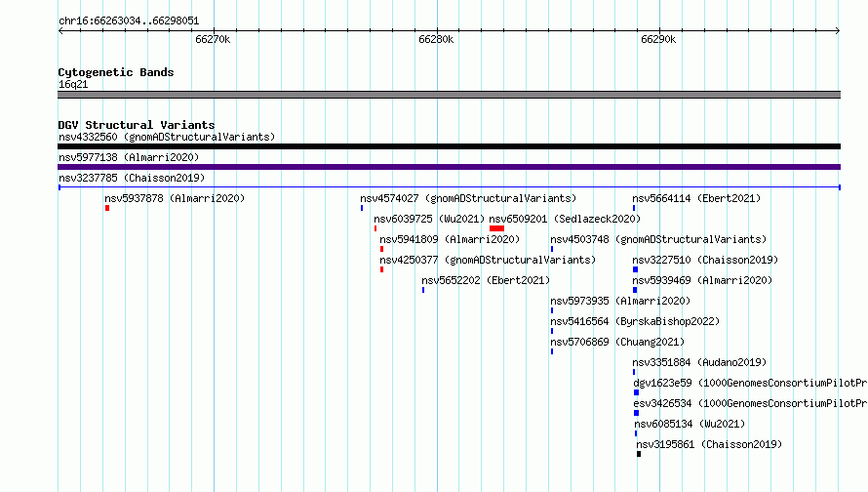Image resolution: width=868 pixels, height=492 pixels.
Task: Open the dgv1623e59 1000Genomes label
Action: click(x=750, y=383)
